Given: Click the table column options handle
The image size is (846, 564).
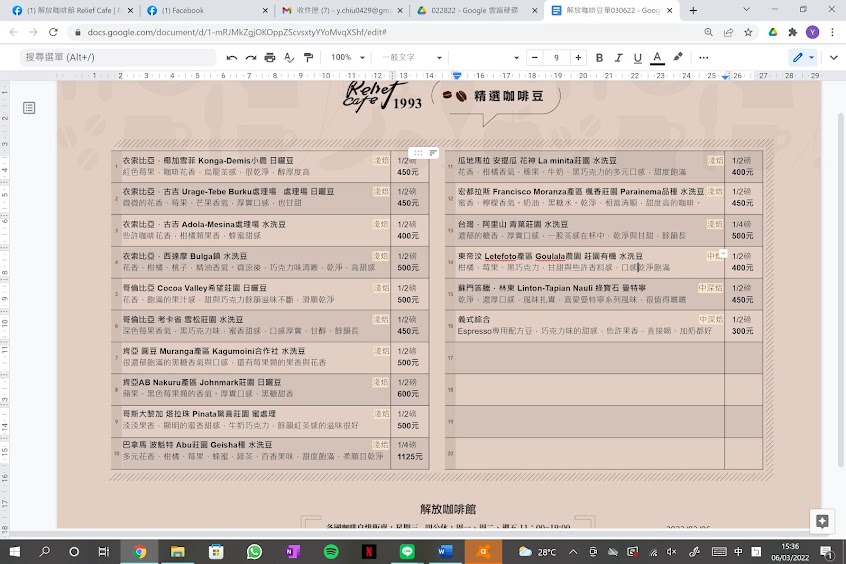Looking at the screenshot, I should click(419, 153).
